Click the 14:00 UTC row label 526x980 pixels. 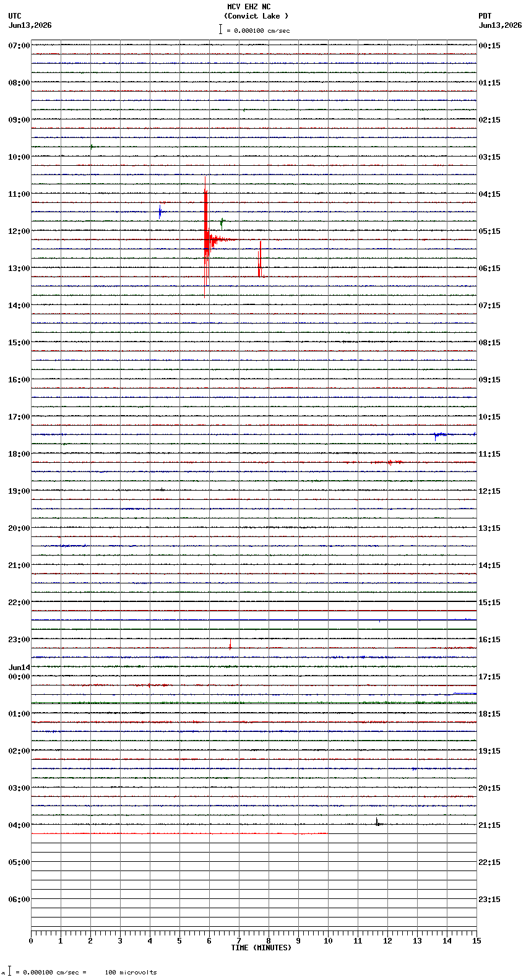[x=19, y=306]
